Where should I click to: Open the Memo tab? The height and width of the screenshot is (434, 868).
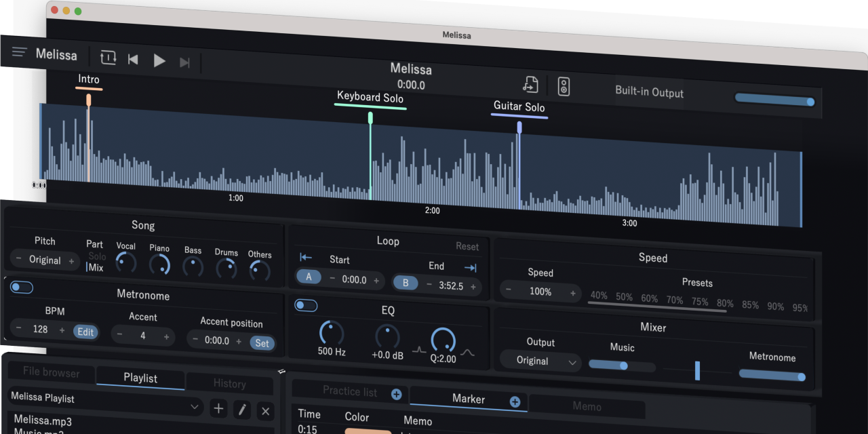(x=587, y=407)
